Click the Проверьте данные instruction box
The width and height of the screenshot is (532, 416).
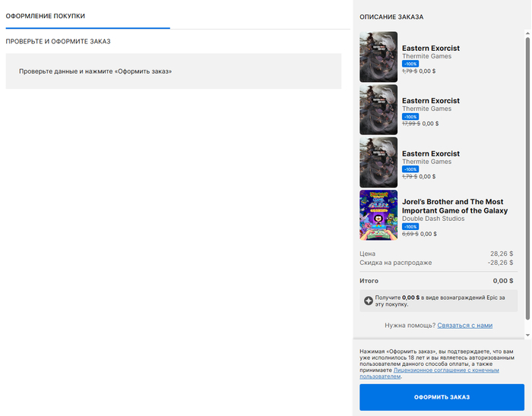click(x=173, y=71)
